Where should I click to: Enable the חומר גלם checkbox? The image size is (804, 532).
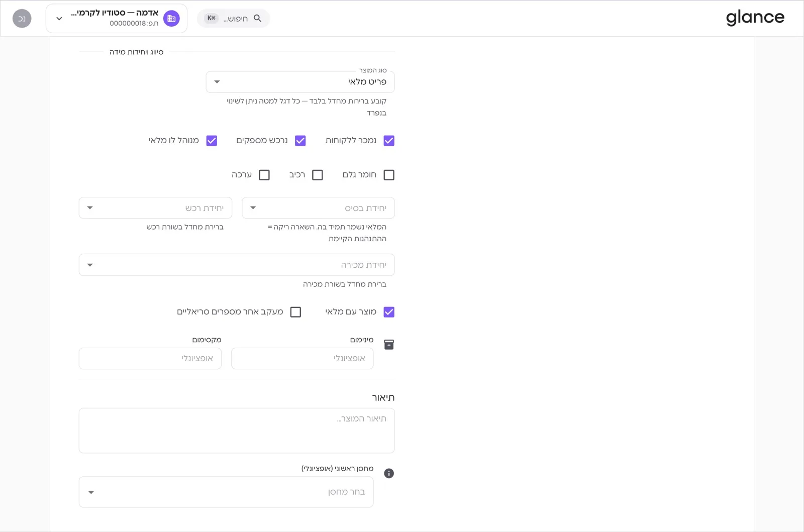pos(389,175)
